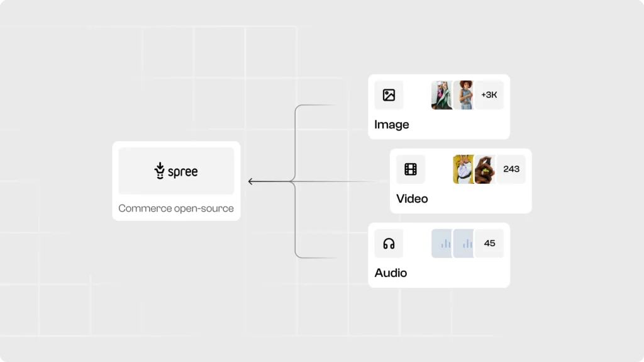Select the Video label
Viewport: 644px width, 362px height.
[412, 199]
